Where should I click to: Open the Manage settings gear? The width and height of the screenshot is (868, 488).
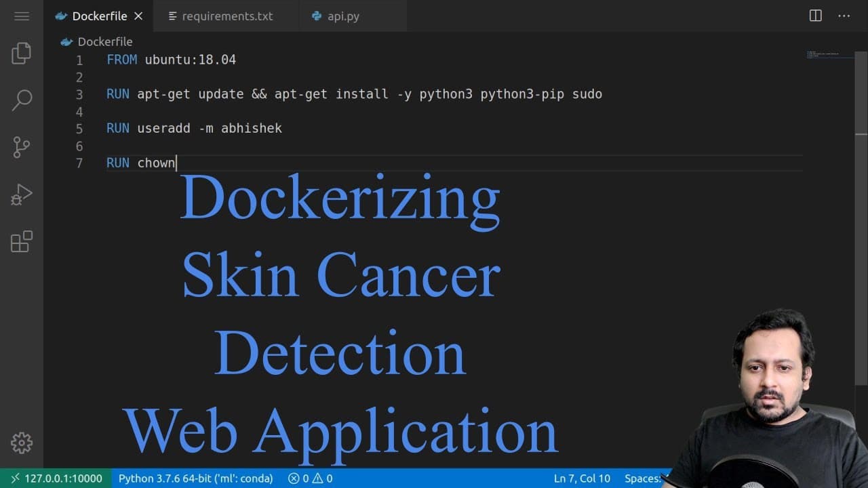pos(22,443)
